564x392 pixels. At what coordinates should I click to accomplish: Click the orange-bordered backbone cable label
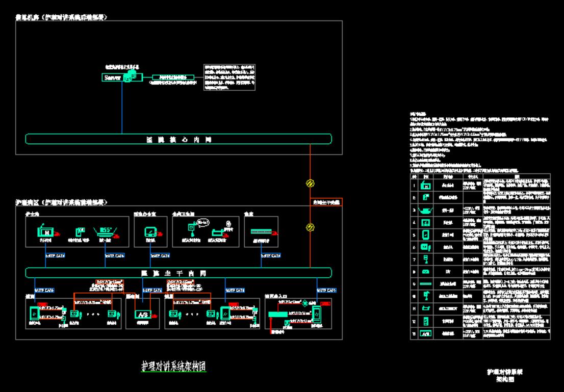(326, 202)
